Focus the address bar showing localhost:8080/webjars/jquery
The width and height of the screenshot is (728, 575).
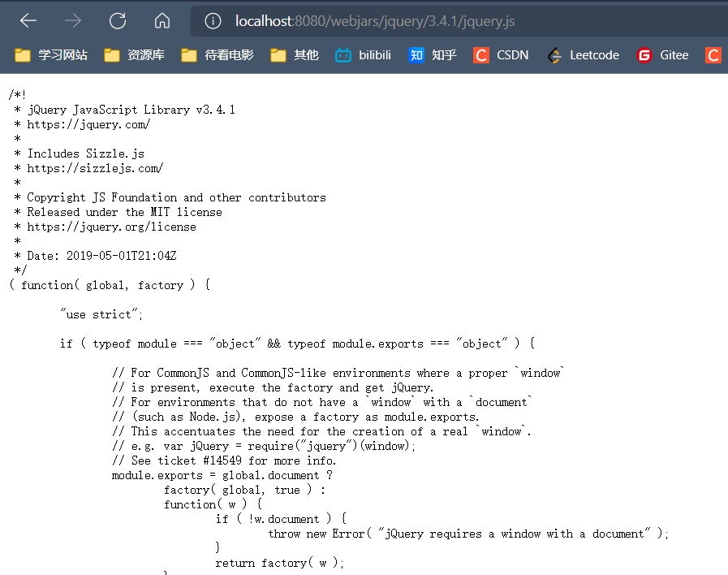(x=459, y=21)
